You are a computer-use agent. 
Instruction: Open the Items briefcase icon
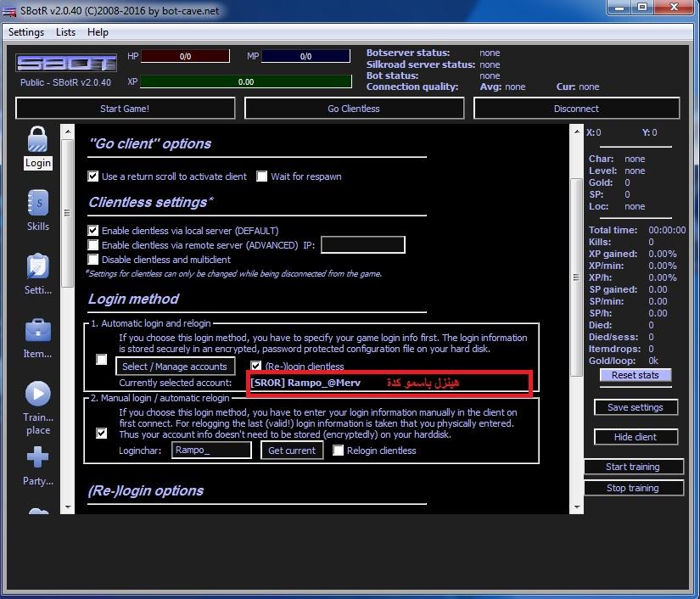tap(38, 330)
